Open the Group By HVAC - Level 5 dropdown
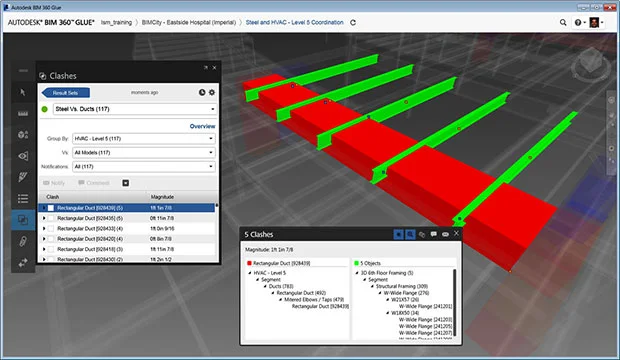This screenshot has height=360, width=620. click(x=144, y=138)
